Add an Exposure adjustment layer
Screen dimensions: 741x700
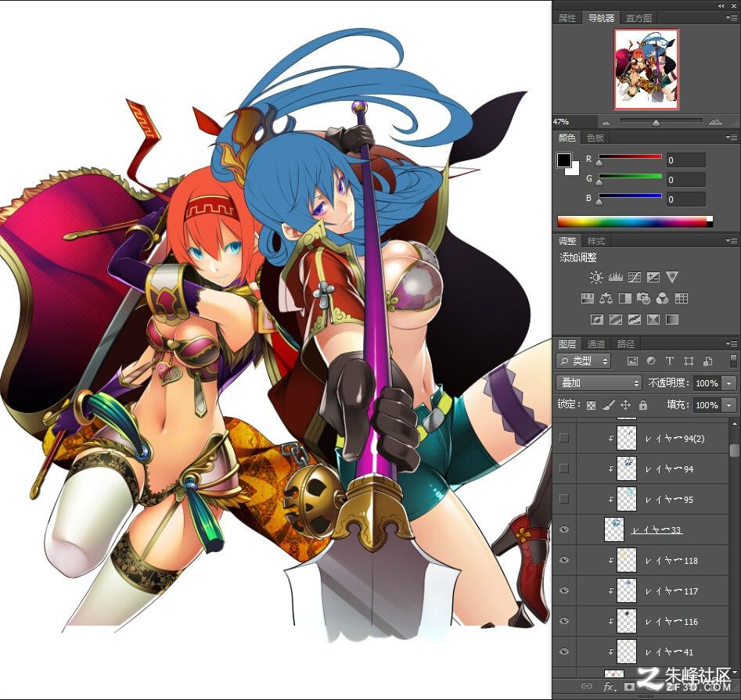pos(653,277)
